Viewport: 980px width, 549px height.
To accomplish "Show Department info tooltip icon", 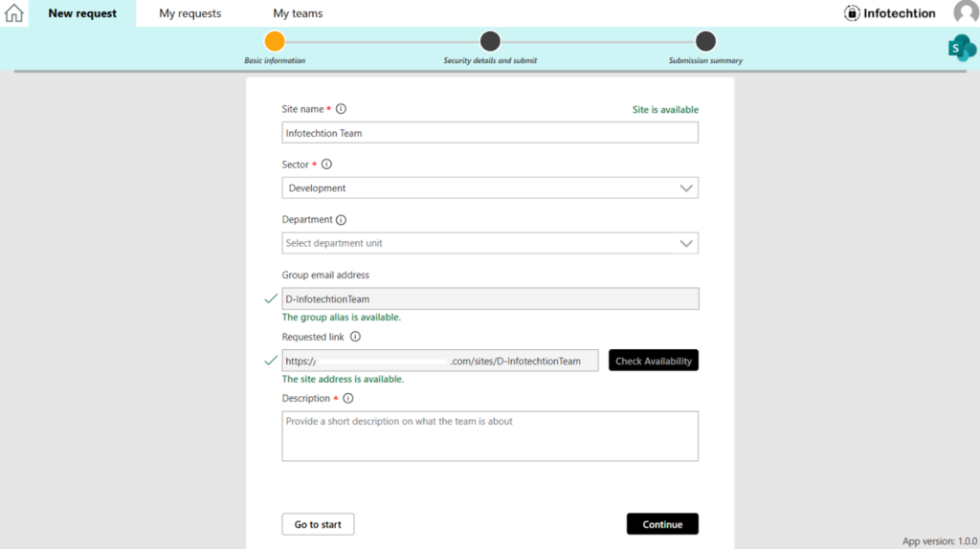I will [x=341, y=220].
